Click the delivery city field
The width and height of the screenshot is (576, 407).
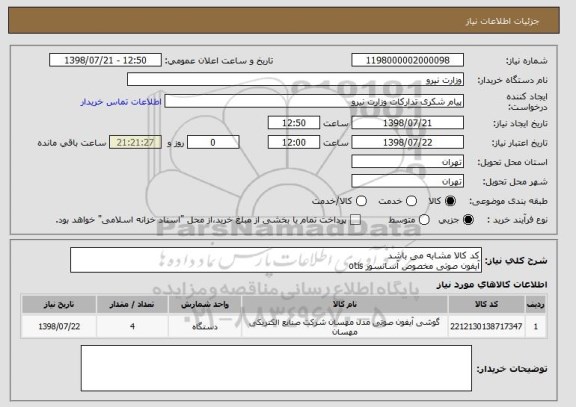407,181
